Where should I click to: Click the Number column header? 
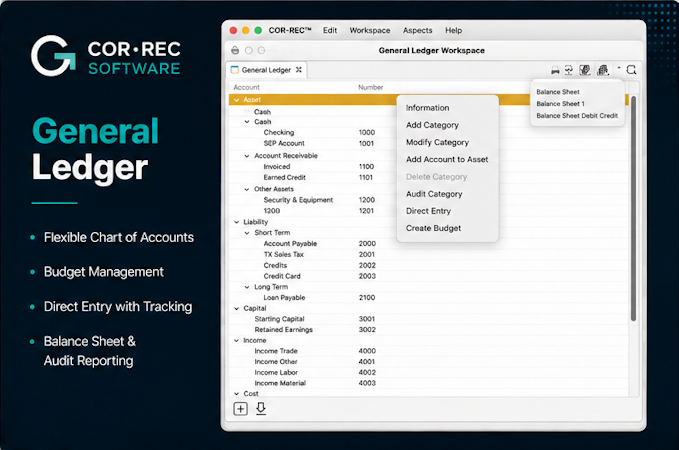pyautogui.click(x=370, y=87)
